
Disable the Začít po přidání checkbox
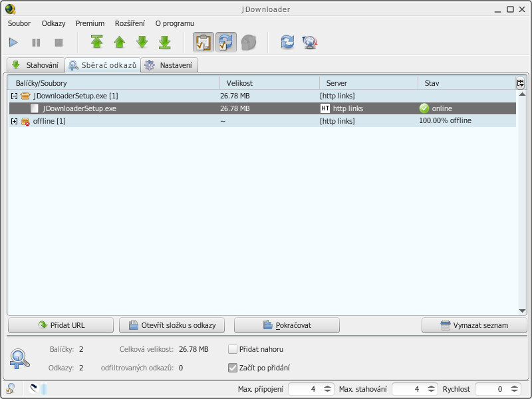[232, 368]
